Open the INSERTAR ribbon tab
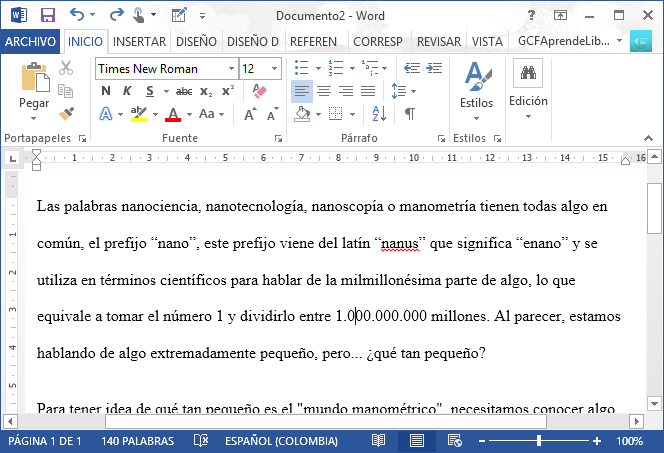This screenshot has width=664, height=453. [x=139, y=41]
